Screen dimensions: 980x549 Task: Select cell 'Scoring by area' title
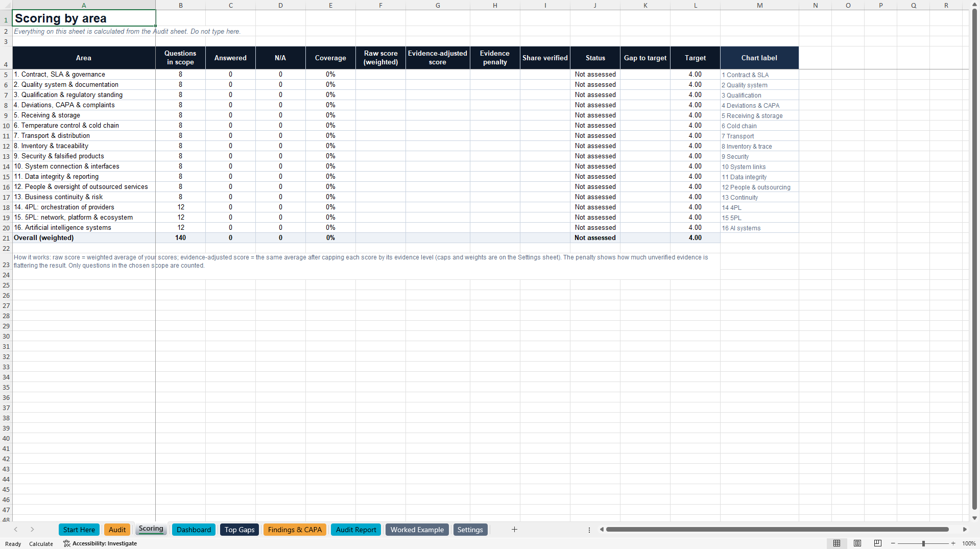coord(84,18)
